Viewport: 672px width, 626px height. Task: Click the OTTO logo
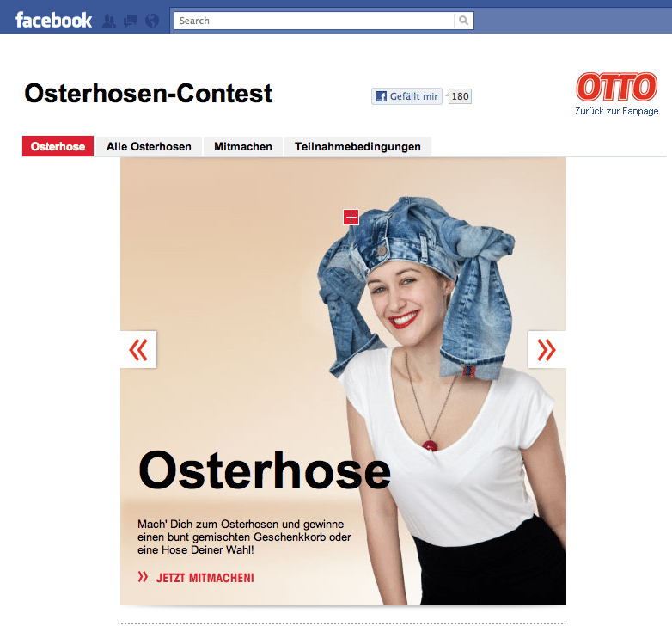pyautogui.click(x=617, y=87)
